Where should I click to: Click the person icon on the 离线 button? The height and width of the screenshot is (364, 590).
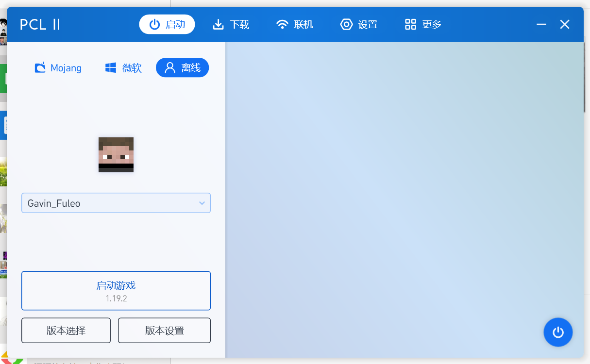(169, 67)
